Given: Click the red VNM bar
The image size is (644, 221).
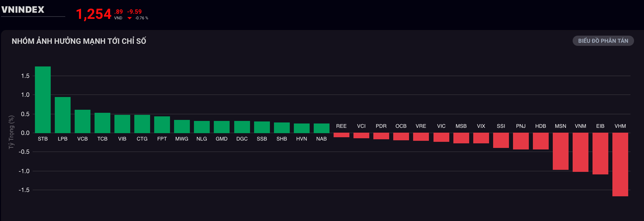Looking at the screenshot, I should click(x=580, y=152).
